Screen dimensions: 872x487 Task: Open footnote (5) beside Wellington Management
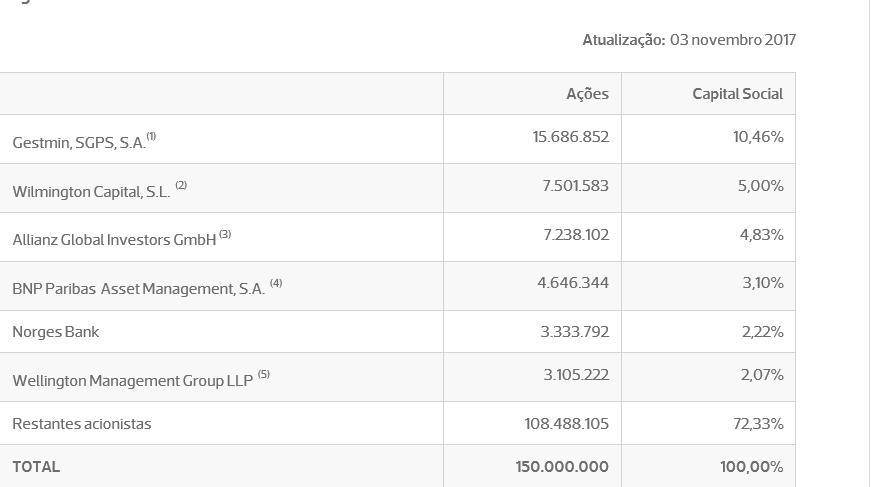[x=264, y=374]
